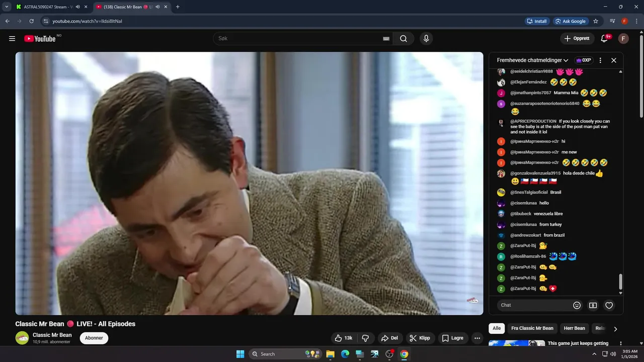This screenshot has height=362, width=644.
Task: Open chat options three-dot menu
Action: (x=600, y=60)
